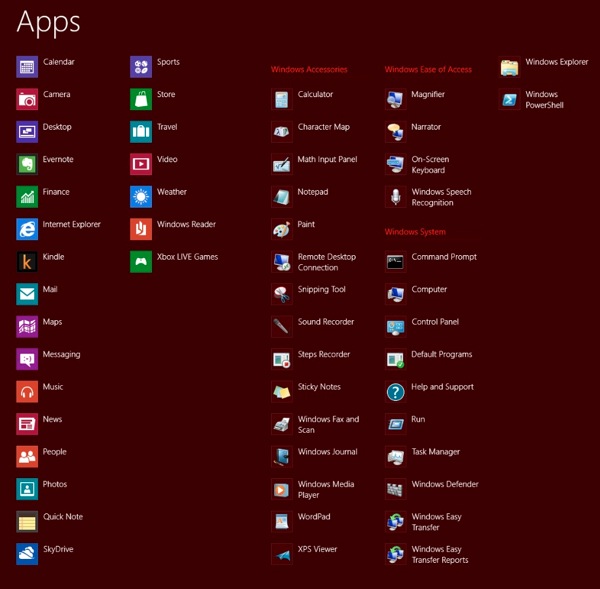Open the SkyDrive icon

click(x=27, y=554)
